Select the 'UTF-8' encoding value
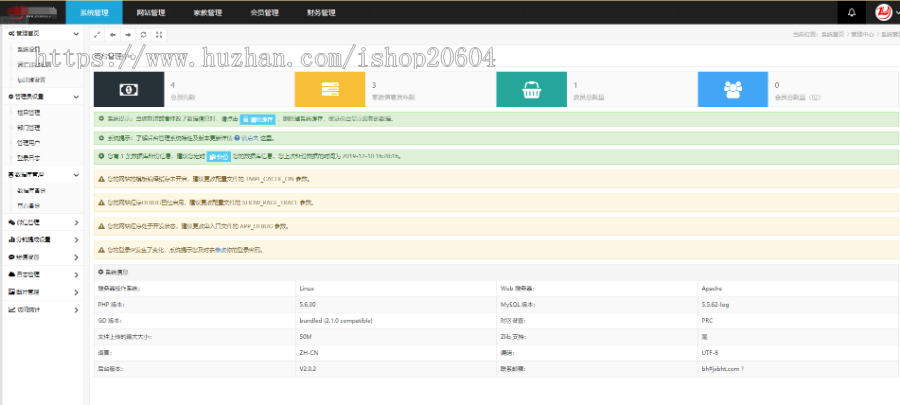The image size is (900, 405). pyautogui.click(x=709, y=352)
